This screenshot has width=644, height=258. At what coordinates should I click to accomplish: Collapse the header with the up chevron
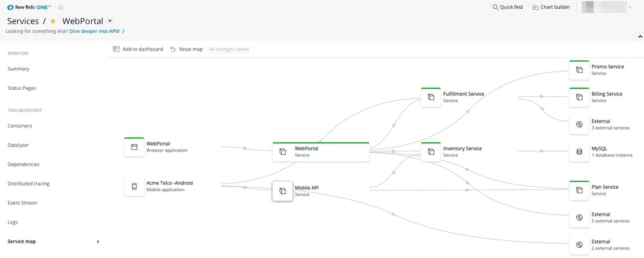point(639,36)
